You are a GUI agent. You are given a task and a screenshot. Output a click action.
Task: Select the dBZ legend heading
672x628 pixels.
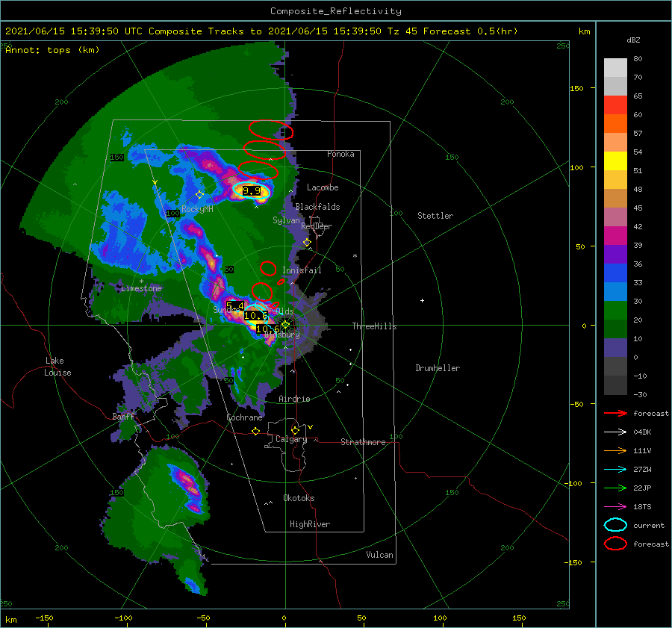click(633, 40)
